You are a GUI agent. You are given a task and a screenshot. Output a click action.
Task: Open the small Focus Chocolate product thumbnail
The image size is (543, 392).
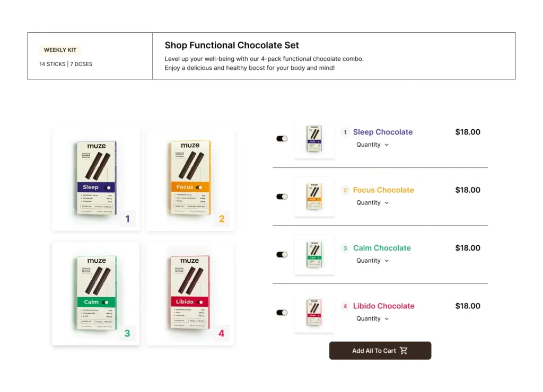314,197
